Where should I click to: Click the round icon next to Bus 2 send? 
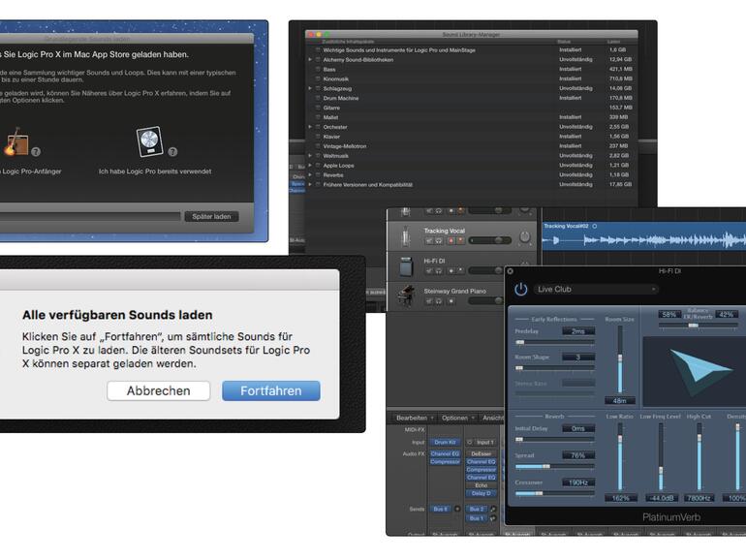pos(493,509)
